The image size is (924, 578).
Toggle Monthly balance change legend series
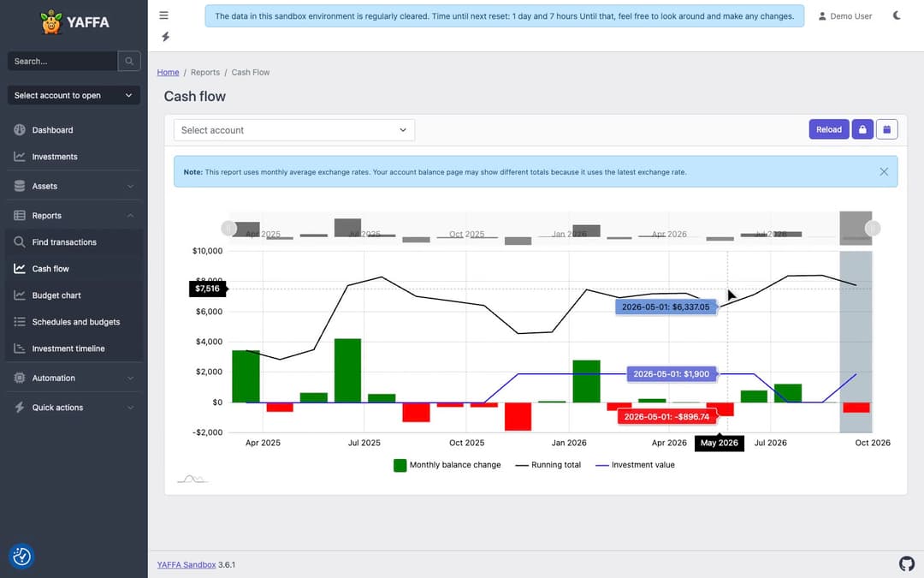click(447, 465)
